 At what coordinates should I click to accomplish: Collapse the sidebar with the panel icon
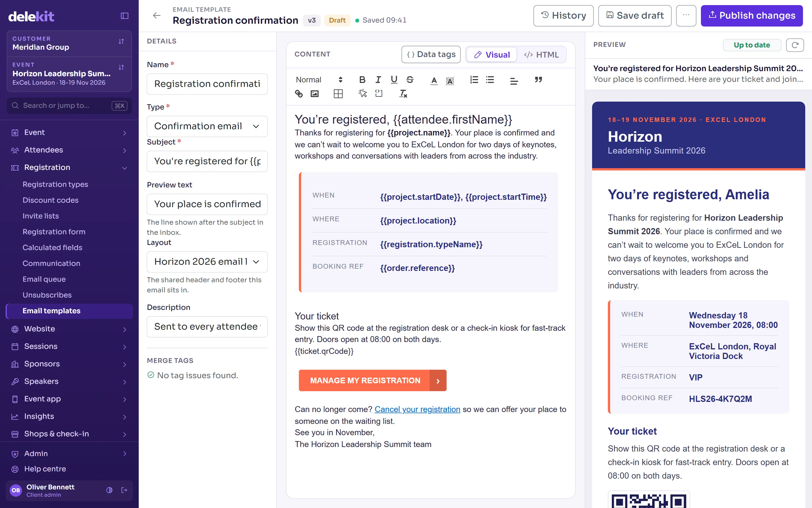[125, 16]
